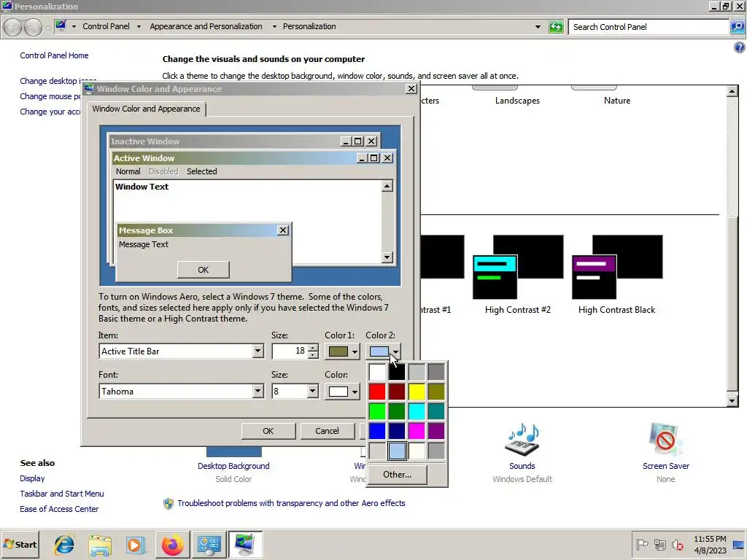Click the Search Control Panel field
The width and height of the screenshot is (747, 560).
click(649, 27)
